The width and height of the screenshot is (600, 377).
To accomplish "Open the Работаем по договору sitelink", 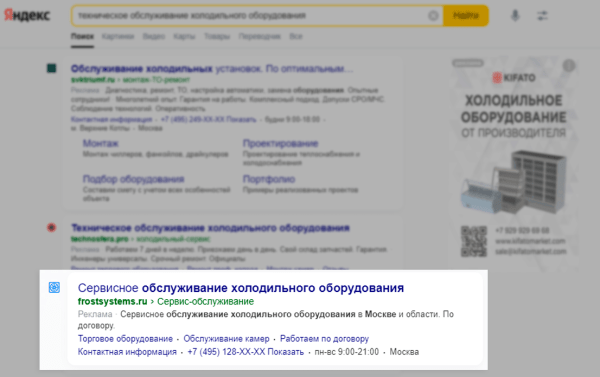I will 324,339.
